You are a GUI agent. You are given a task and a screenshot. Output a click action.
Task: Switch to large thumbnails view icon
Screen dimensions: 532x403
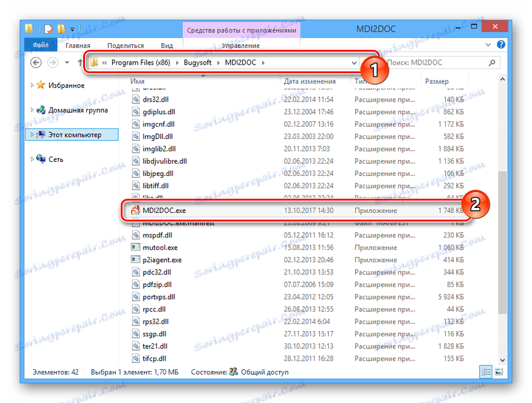point(499,372)
